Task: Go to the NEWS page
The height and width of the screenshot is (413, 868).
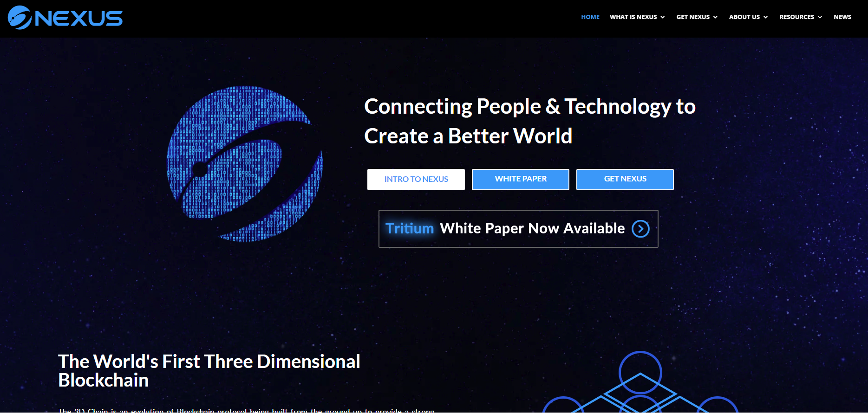Action: 842,17
